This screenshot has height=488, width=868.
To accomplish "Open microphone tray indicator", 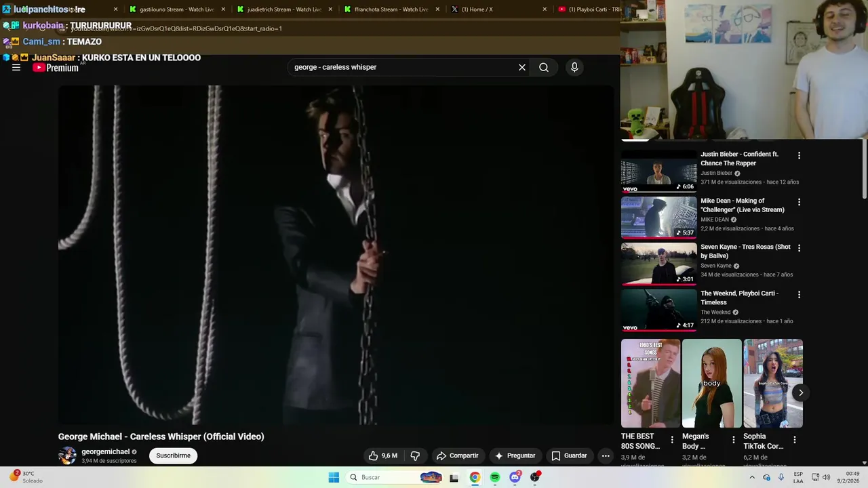I will pyautogui.click(x=781, y=477).
